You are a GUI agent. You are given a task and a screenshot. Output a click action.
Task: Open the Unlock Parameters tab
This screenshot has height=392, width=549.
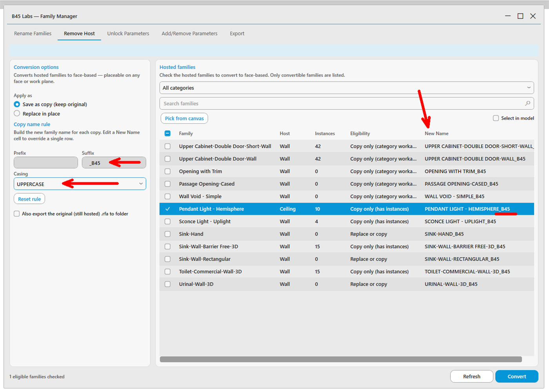(128, 34)
